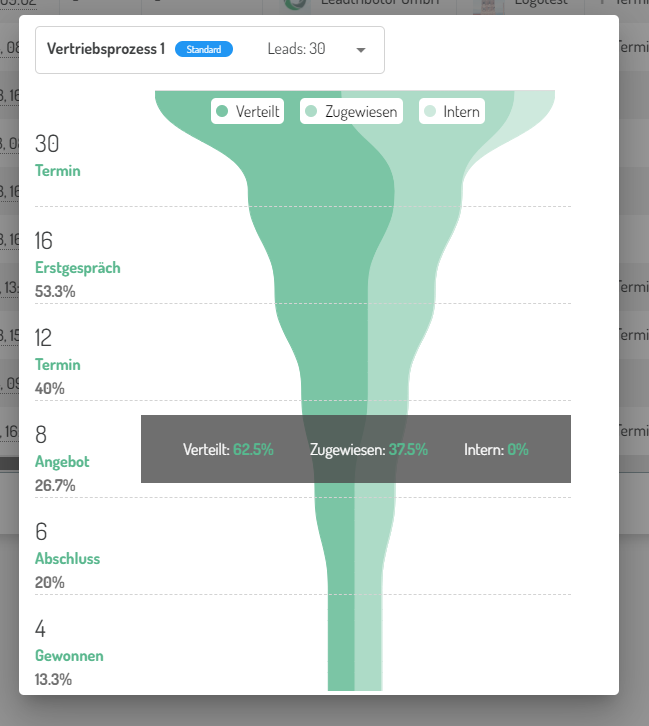This screenshot has width=649, height=726.
Task: Click the blue Standard badge
Action: pyautogui.click(x=204, y=49)
